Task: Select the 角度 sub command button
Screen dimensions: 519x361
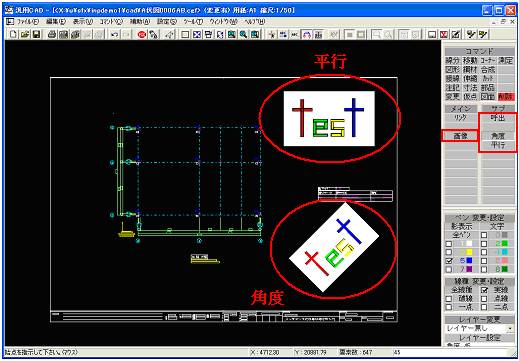Action: point(498,136)
